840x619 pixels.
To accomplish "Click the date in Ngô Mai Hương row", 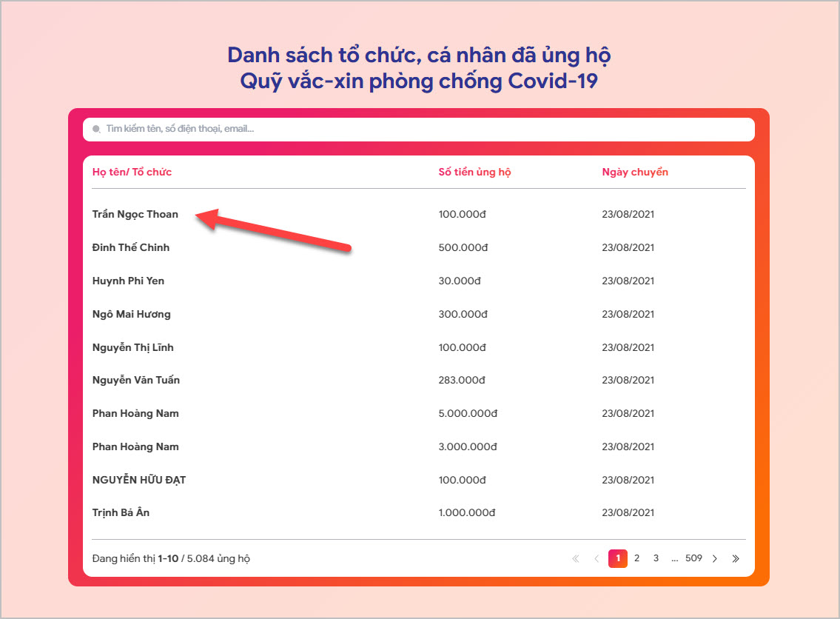I will tap(628, 315).
